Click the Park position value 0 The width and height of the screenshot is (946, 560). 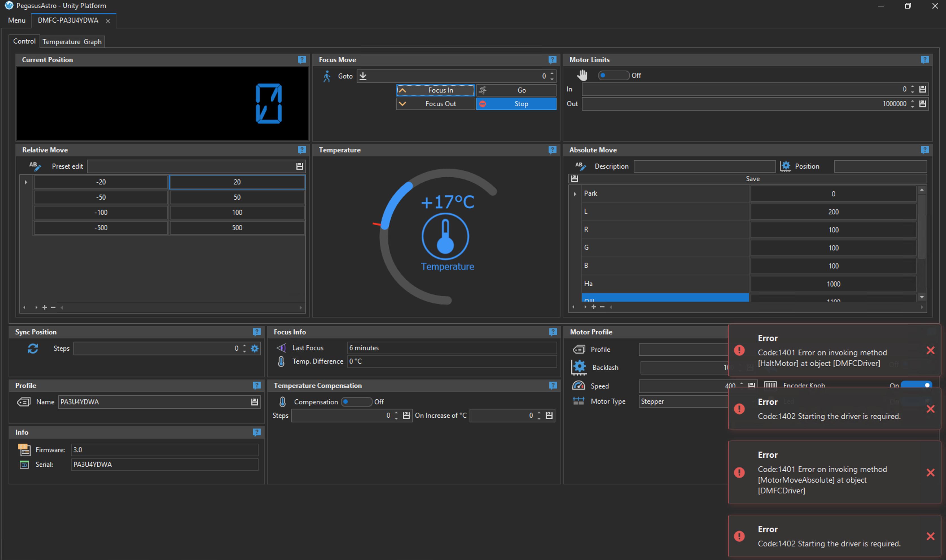coord(833,194)
